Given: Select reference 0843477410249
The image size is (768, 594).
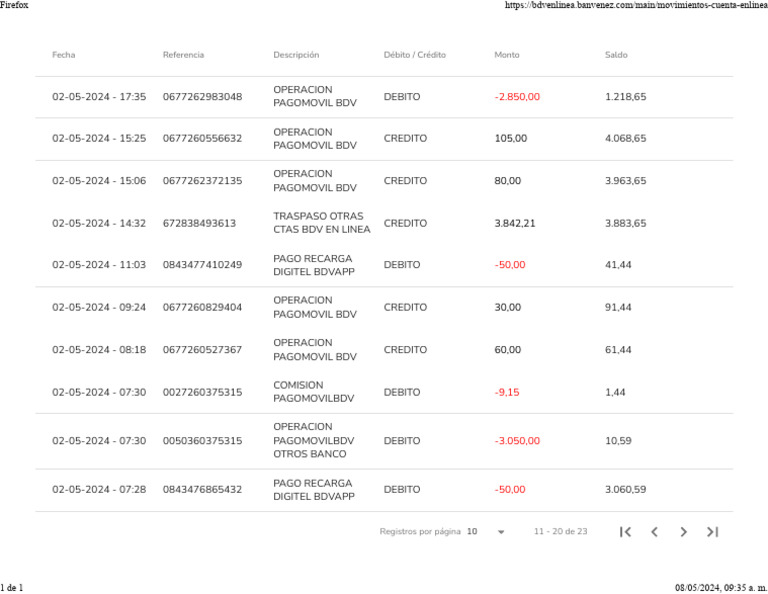Looking at the screenshot, I should (x=202, y=265).
